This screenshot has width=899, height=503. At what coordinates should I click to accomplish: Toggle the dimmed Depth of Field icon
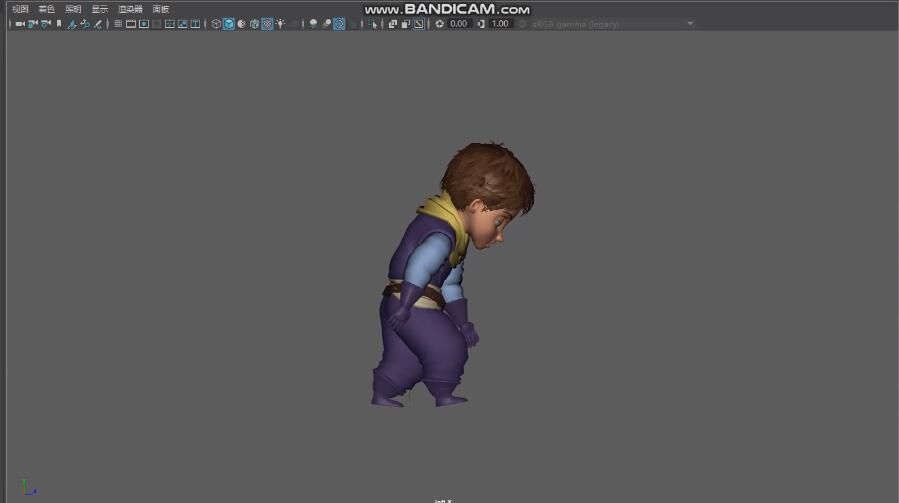point(353,24)
